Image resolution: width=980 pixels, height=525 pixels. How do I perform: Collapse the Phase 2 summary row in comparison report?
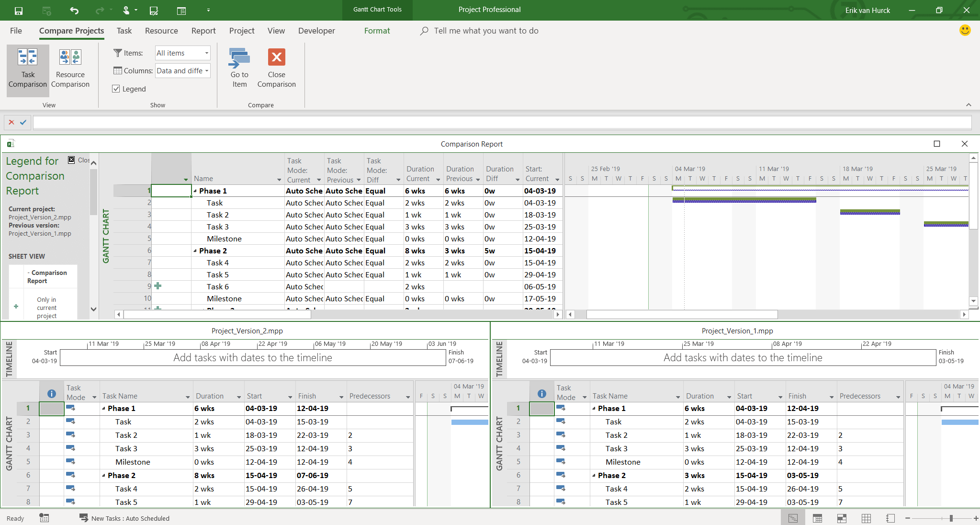point(195,251)
